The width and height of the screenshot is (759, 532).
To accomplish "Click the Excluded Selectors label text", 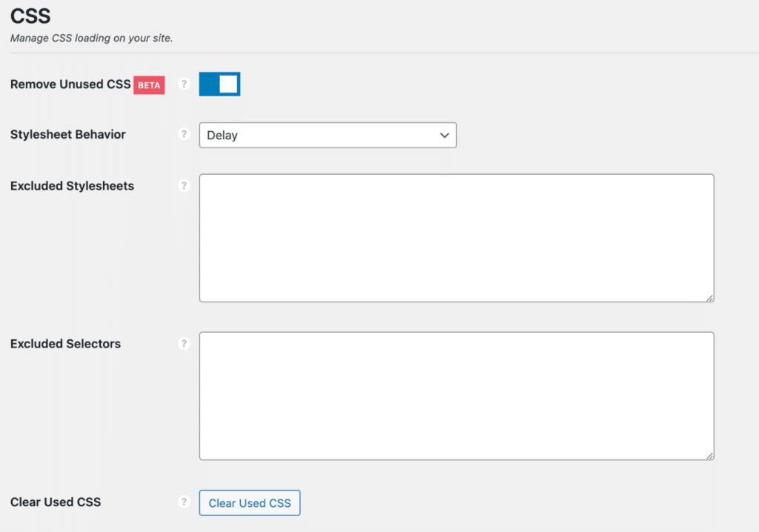I will coord(66,343).
